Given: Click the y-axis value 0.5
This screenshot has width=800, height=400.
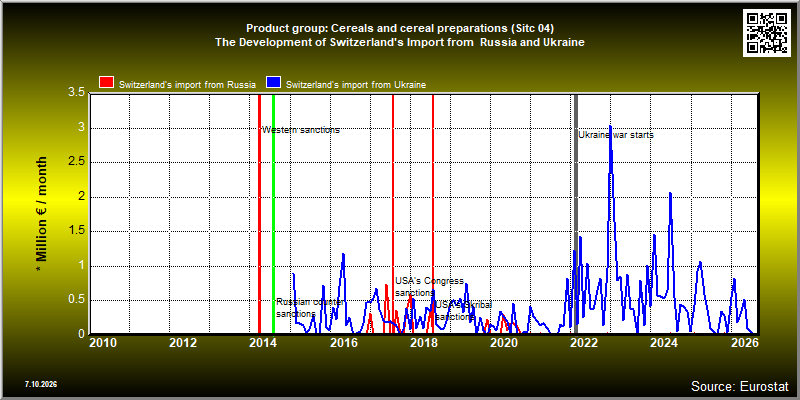Looking at the screenshot, I should (76, 300).
